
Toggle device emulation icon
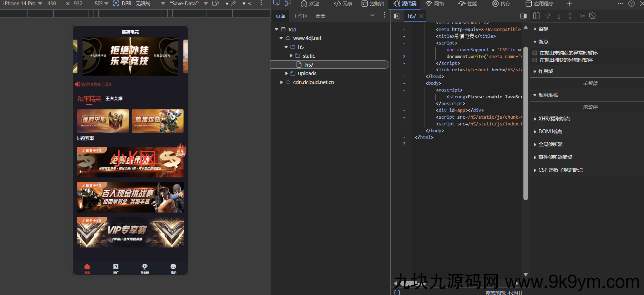288,3
